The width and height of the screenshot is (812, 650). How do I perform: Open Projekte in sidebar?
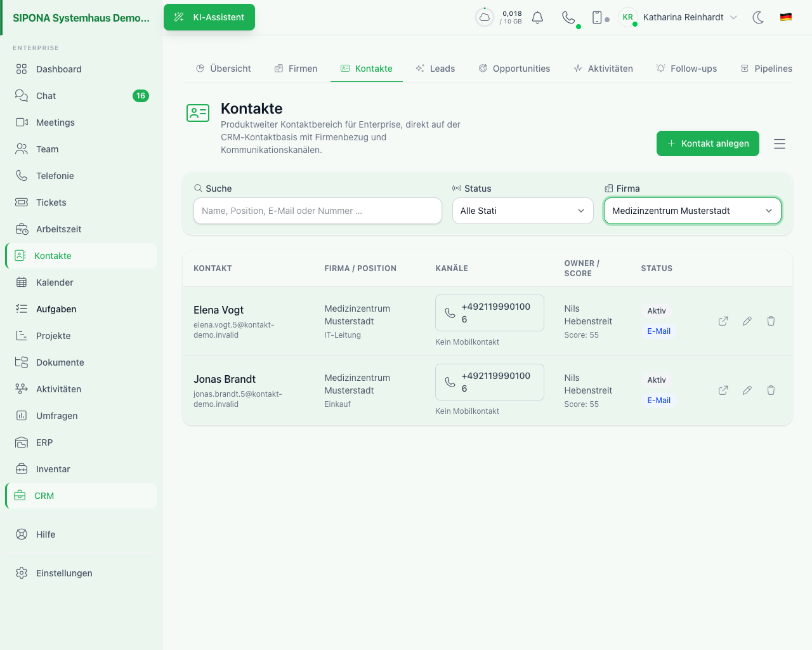click(81, 336)
